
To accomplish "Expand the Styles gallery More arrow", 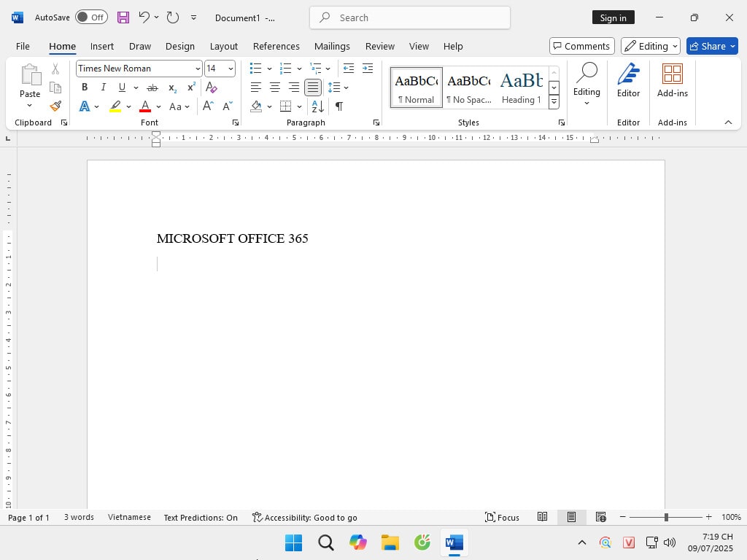I will click(x=554, y=101).
